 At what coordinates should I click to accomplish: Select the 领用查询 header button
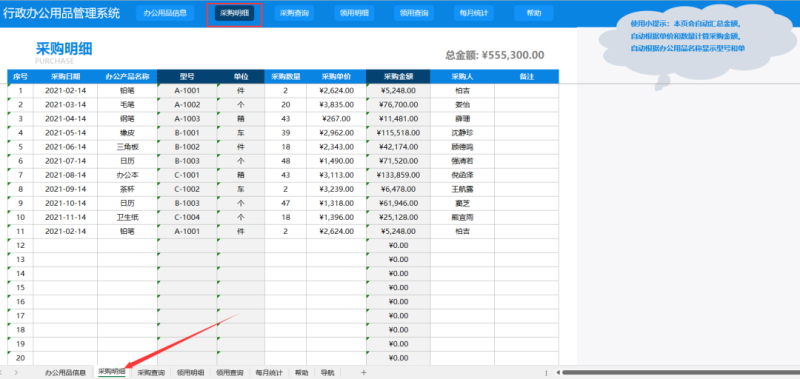click(414, 13)
